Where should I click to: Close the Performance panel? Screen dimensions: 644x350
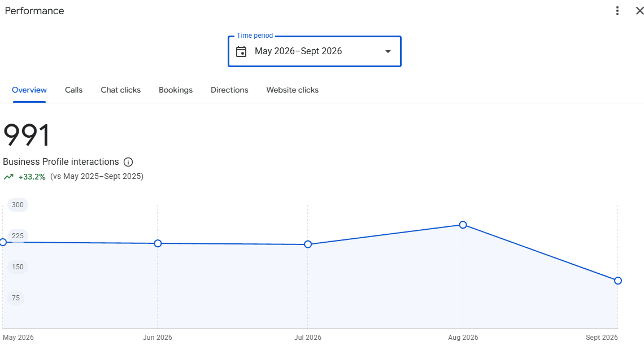(639, 11)
